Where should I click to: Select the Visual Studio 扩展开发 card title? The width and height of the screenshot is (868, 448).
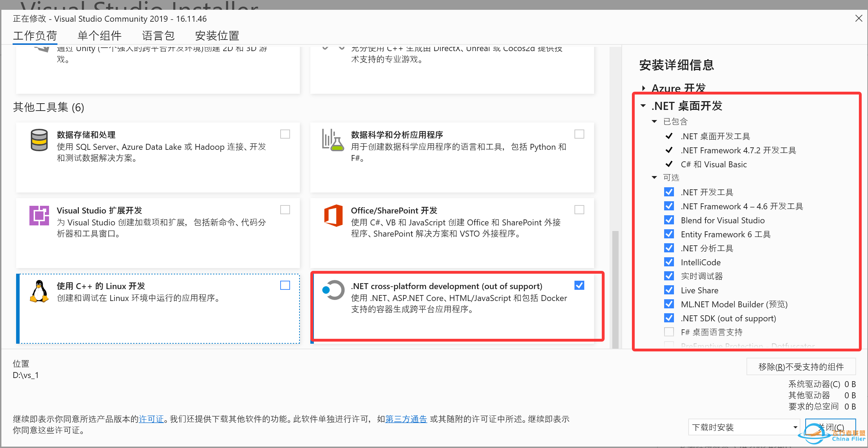click(x=99, y=210)
